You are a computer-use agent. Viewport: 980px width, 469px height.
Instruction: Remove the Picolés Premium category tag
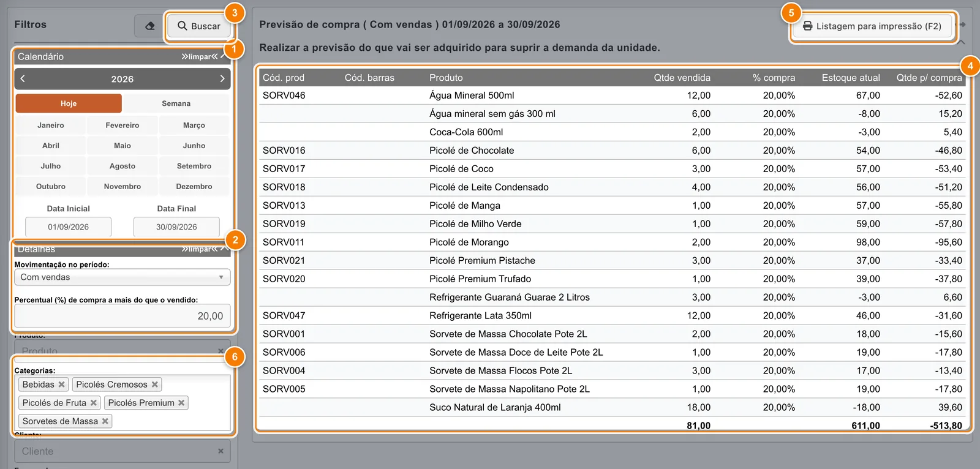181,403
